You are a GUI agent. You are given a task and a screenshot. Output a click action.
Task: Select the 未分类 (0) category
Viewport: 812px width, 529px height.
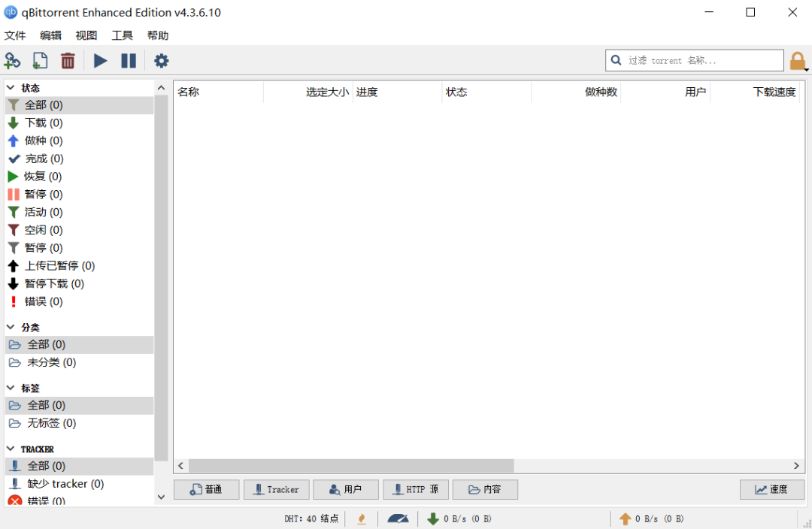tap(79, 362)
